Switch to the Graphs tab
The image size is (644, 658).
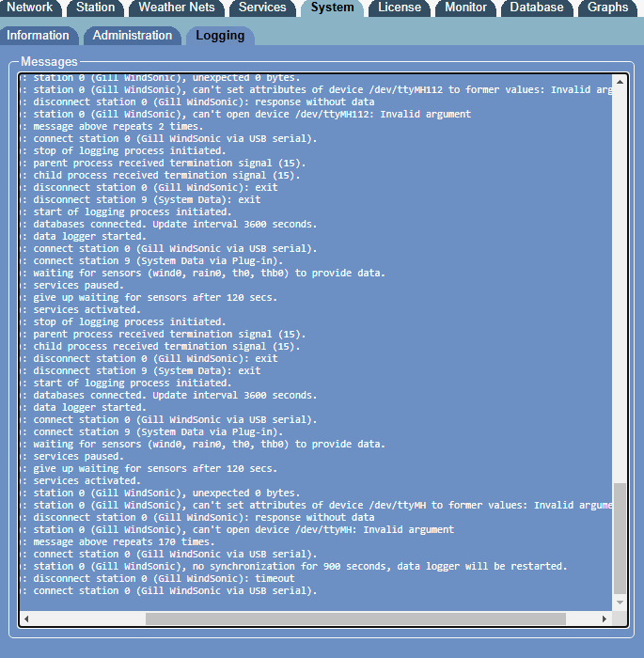(608, 8)
